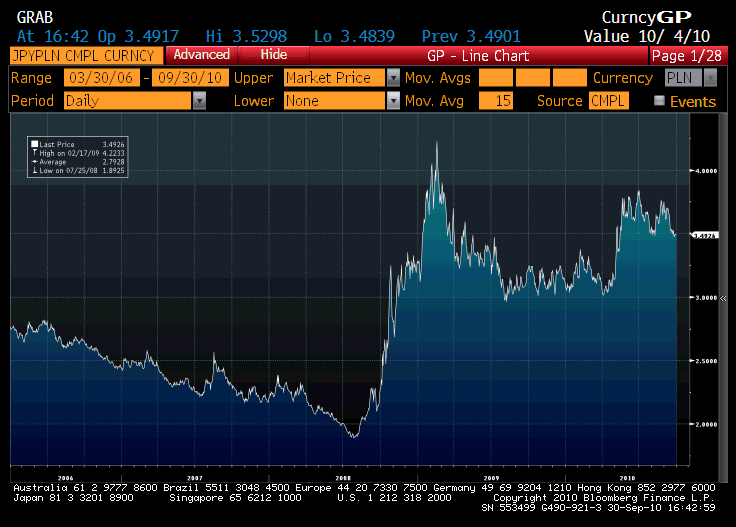Click the Average marker icon in legend
736x527 pixels.
pos(35,160)
